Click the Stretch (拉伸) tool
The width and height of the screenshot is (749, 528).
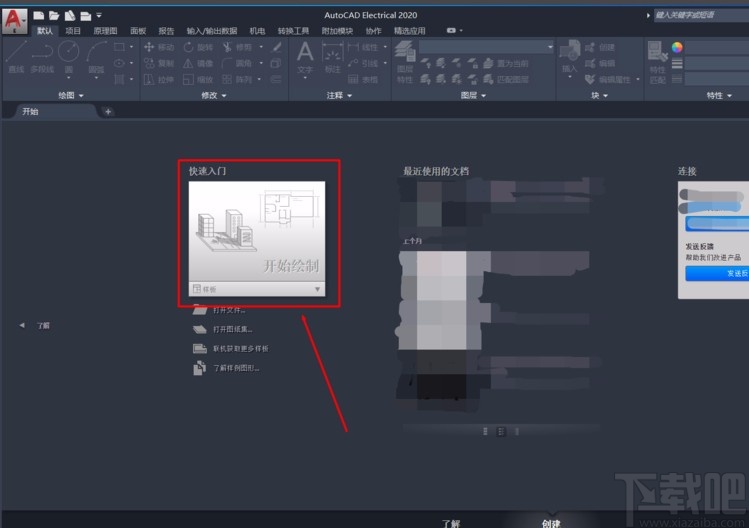click(159, 79)
